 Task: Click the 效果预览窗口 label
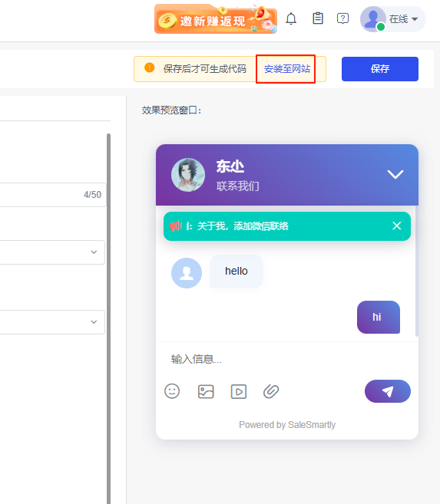click(x=171, y=110)
